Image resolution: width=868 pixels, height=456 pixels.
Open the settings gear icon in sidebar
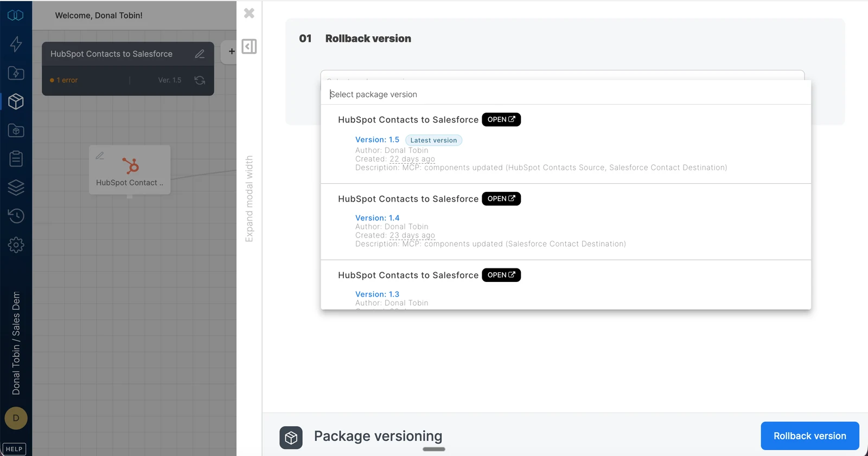(x=16, y=245)
